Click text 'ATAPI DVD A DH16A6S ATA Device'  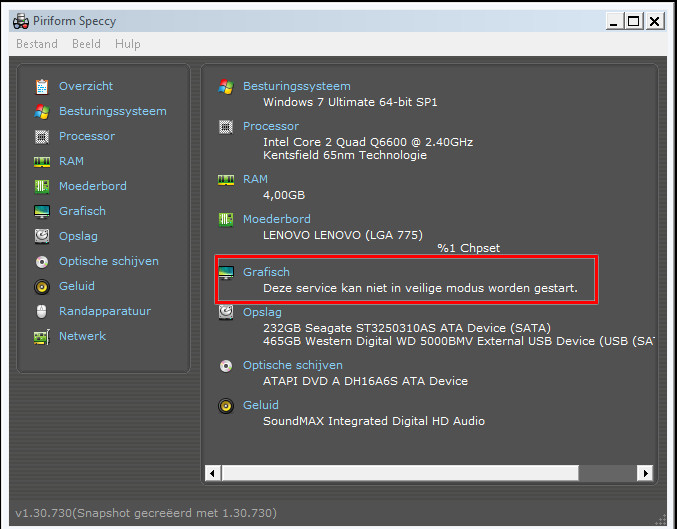(365, 381)
